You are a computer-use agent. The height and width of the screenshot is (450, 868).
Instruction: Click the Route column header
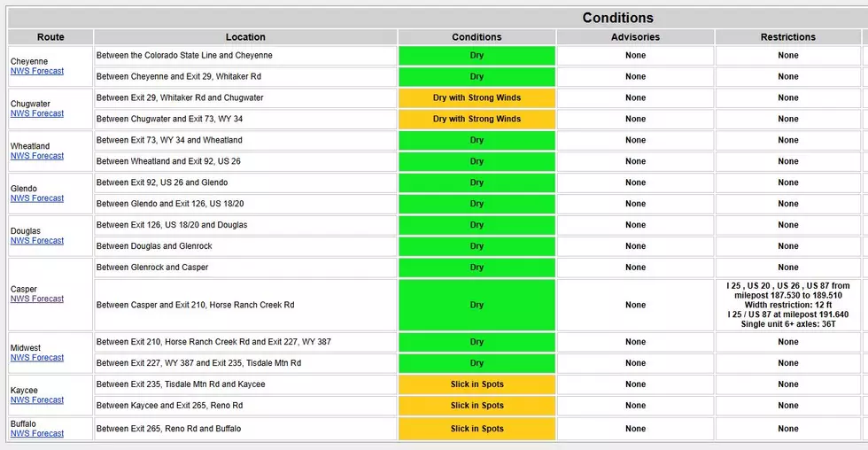[x=50, y=37]
